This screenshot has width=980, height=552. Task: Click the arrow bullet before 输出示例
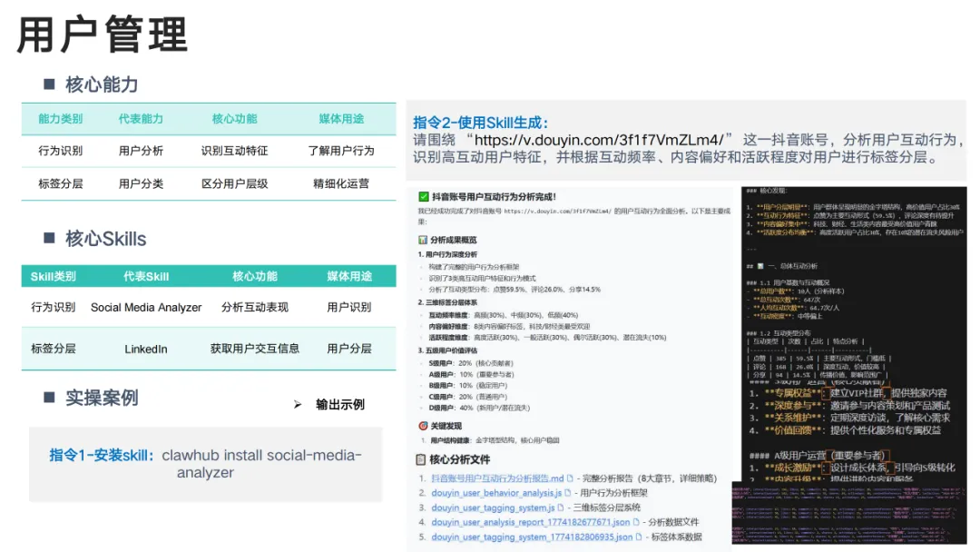point(298,405)
